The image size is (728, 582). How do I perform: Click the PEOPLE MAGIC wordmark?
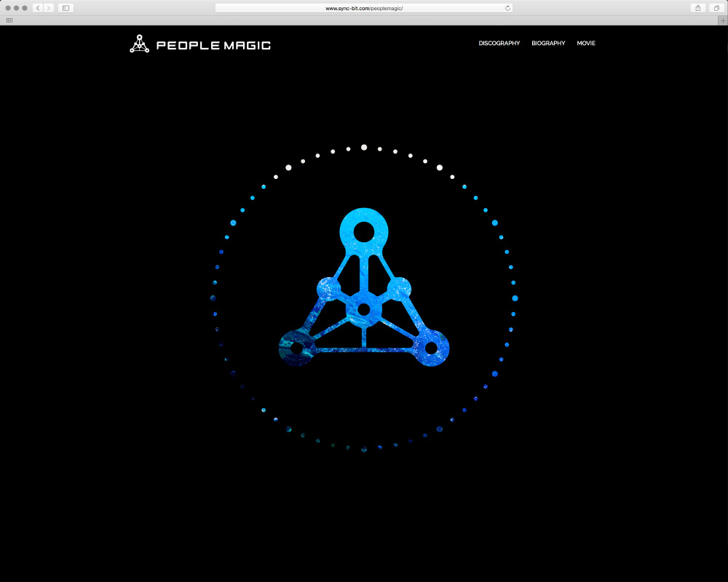coord(213,45)
